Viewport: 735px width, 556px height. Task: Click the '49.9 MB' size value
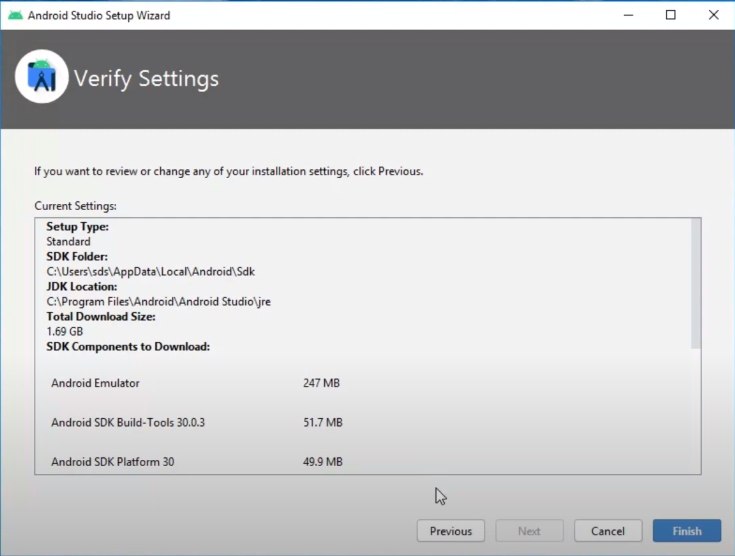tap(322, 462)
